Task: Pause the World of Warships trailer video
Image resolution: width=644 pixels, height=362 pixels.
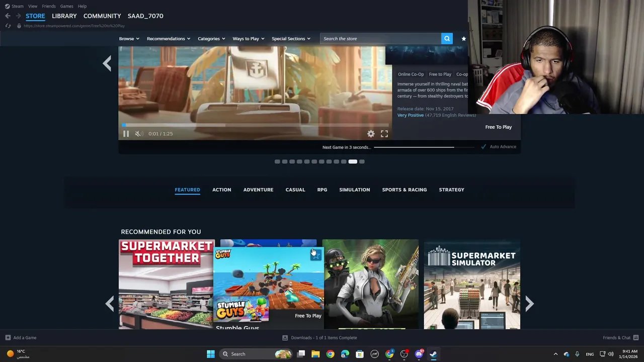Action: (126, 134)
